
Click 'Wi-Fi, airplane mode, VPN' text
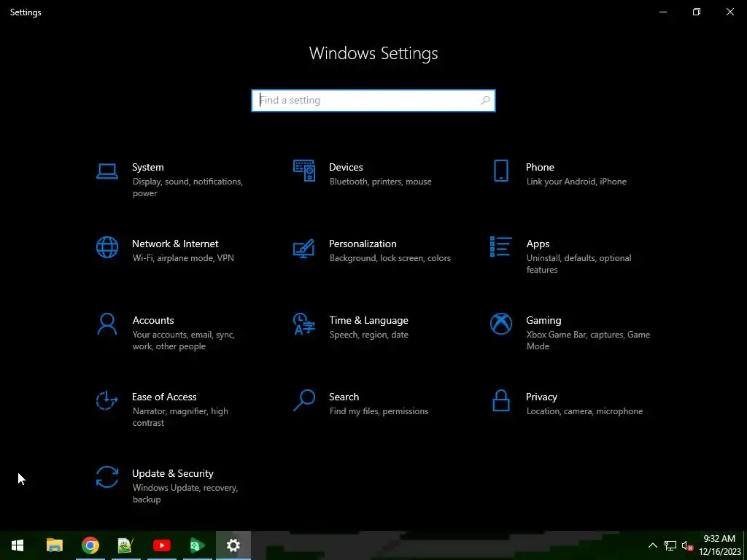(183, 258)
